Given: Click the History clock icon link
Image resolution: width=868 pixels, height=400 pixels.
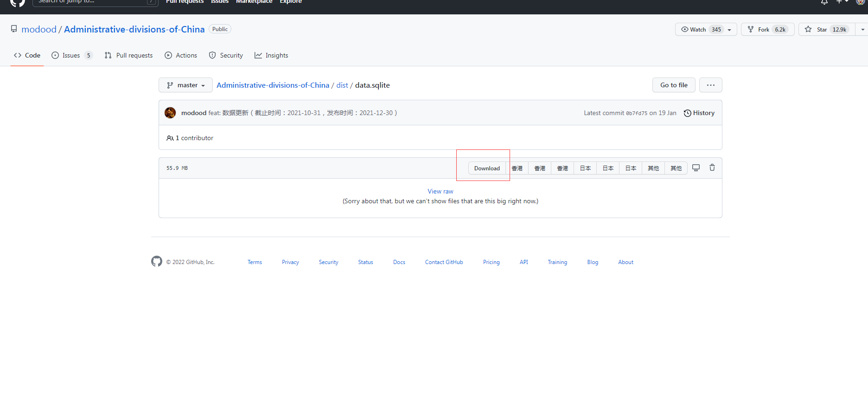Looking at the screenshot, I should click(699, 113).
